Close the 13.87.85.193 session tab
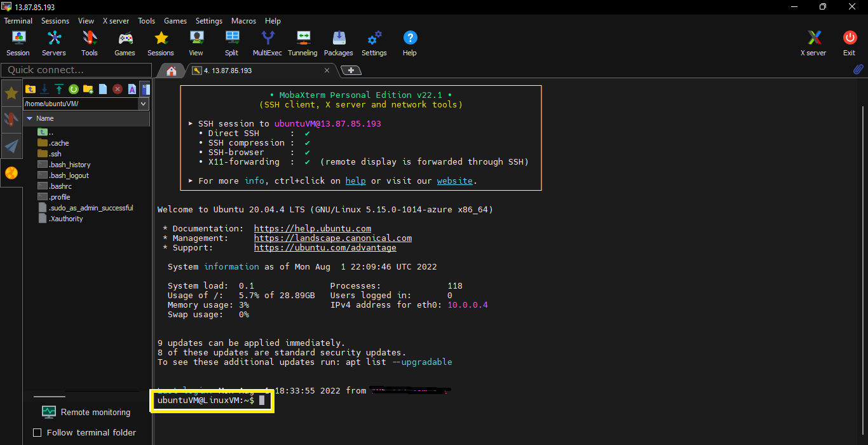Viewport: 868px width, 445px height. pos(327,71)
